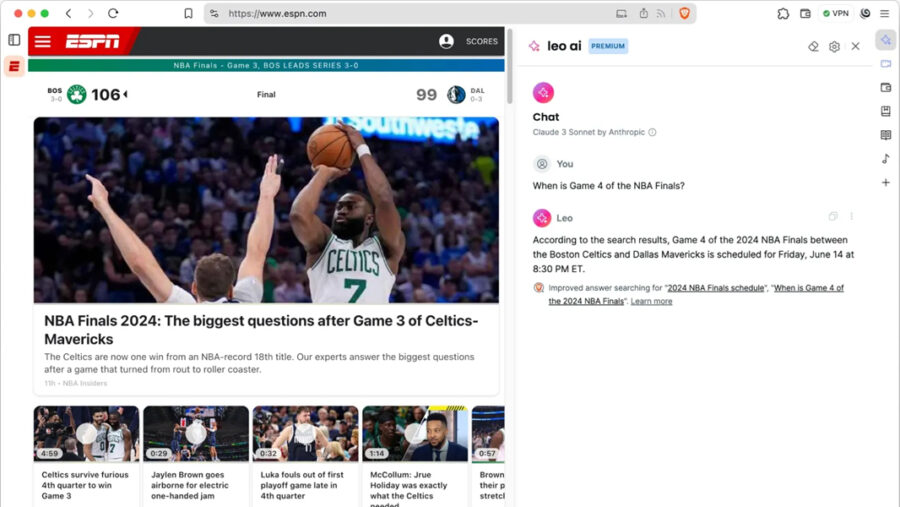Screen dimensions: 900x507
Task: Open site settings icon in address bar
Action: point(214,13)
